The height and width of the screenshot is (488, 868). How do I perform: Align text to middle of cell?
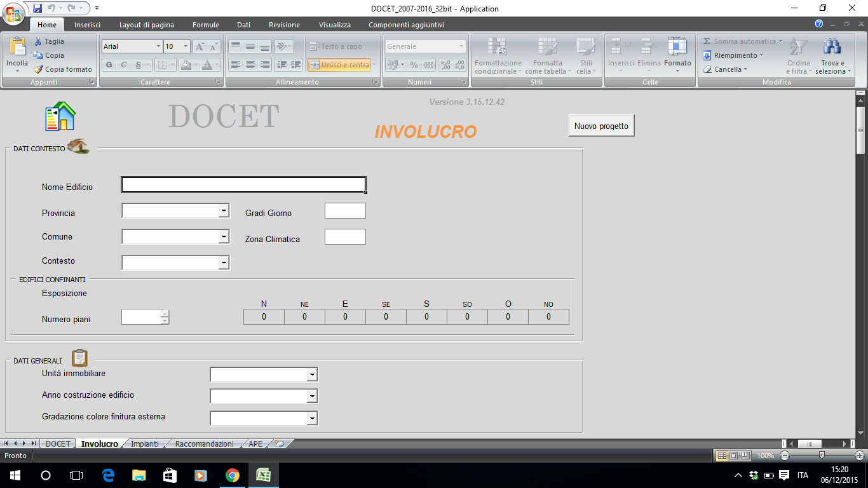point(250,46)
